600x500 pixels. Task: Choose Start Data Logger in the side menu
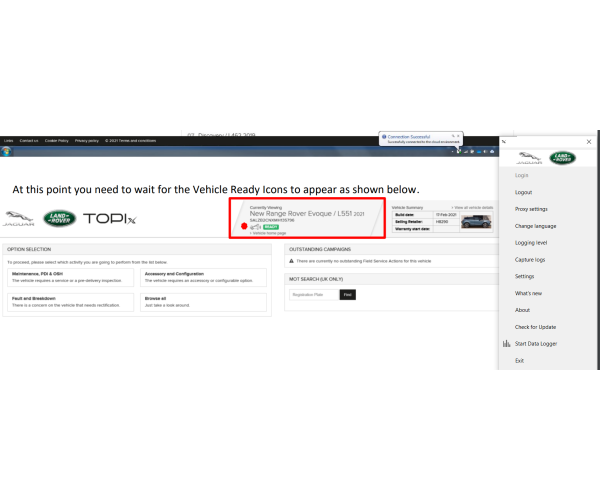[536, 344]
